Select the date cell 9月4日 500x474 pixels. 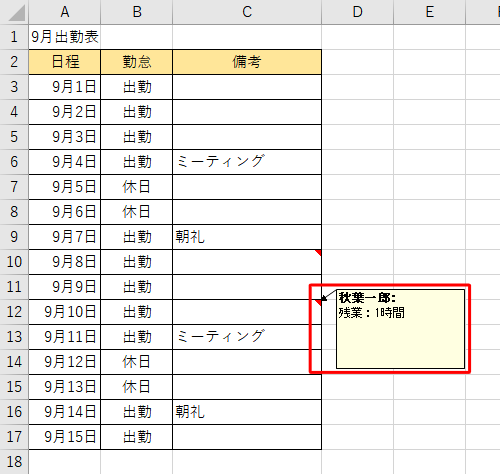click(65, 162)
